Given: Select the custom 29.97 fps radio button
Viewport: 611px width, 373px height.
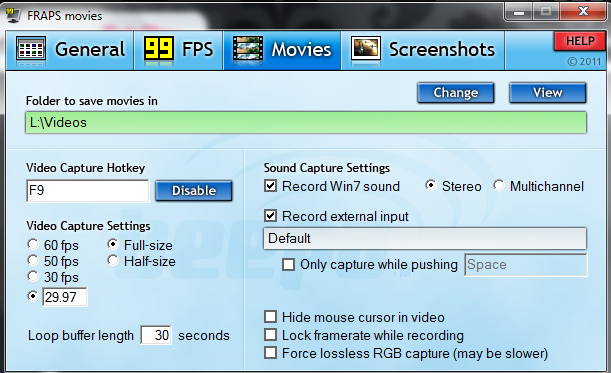Looking at the screenshot, I should pos(33,296).
